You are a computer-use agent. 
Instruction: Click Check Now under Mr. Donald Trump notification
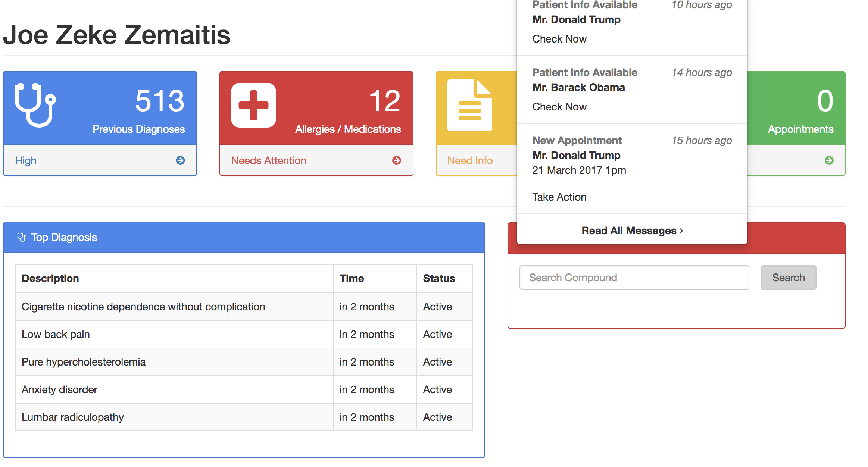(x=559, y=39)
